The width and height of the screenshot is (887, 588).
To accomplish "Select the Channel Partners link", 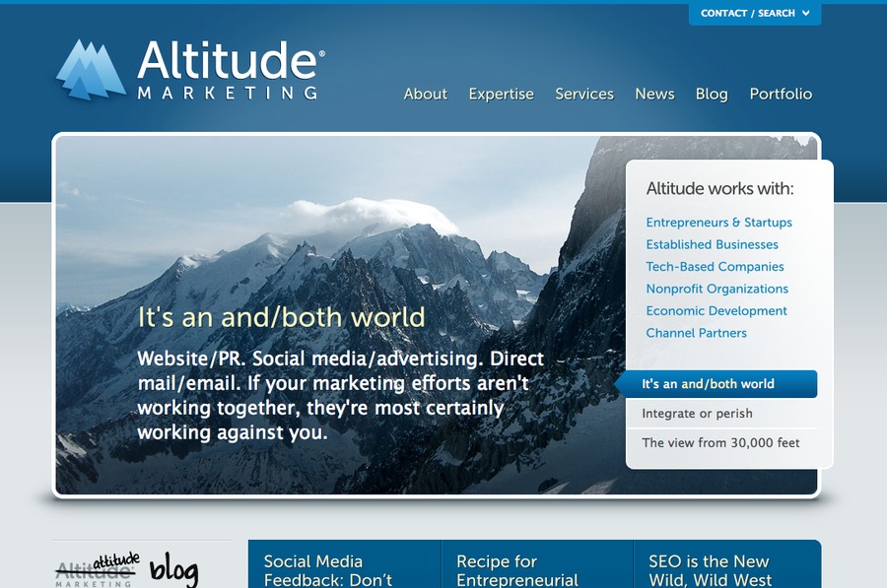I will (x=697, y=333).
